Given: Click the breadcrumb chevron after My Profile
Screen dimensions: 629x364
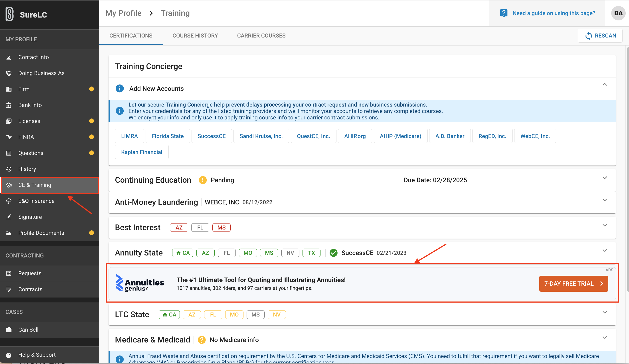Looking at the screenshot, I should point(151,13).
